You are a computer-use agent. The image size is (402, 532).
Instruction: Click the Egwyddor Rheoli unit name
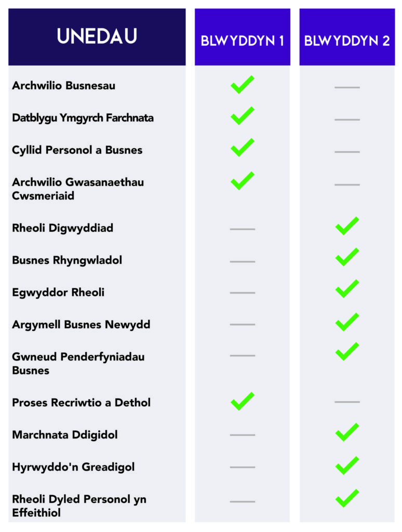[x=58, y=292]
